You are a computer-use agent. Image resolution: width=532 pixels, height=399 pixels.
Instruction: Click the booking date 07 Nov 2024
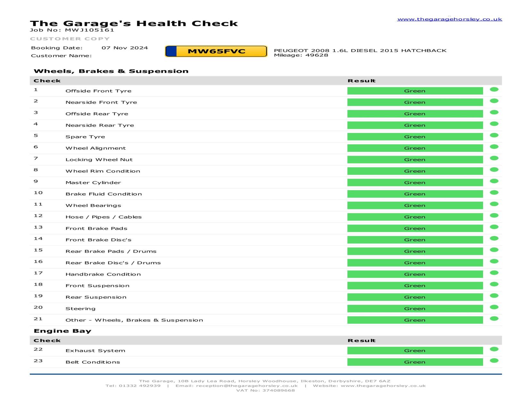point(125,48)
